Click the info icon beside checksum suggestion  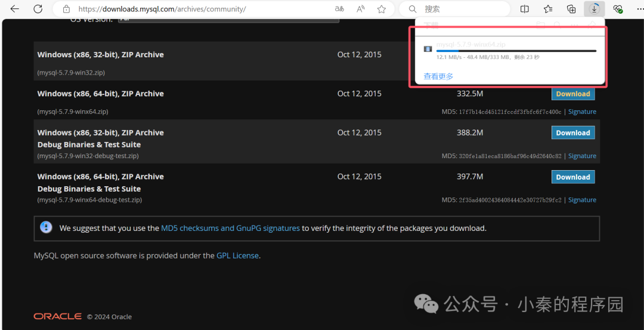46,227
